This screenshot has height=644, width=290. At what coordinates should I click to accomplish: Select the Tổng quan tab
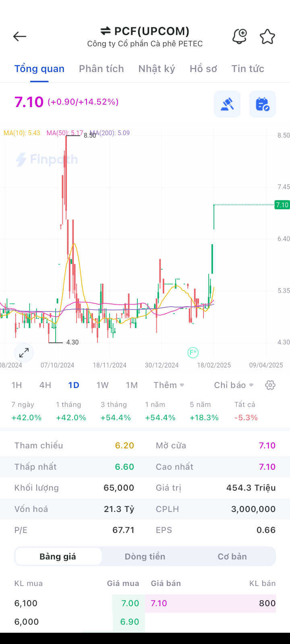39,69
